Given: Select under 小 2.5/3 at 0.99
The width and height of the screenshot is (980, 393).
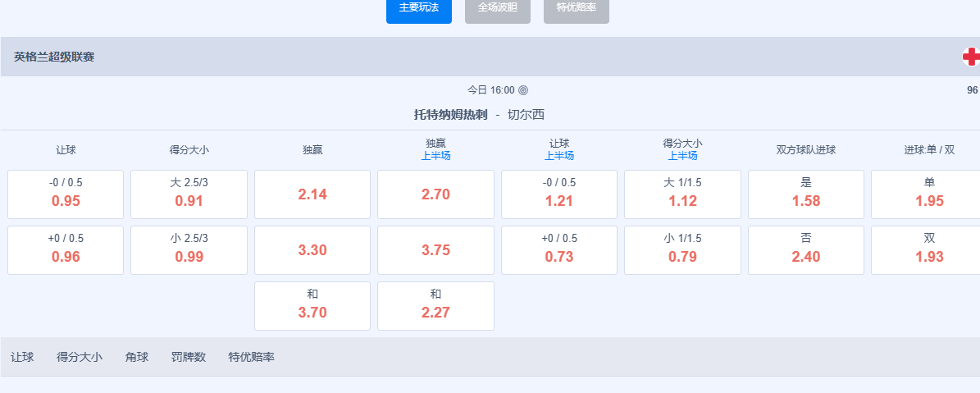Looking at the screenshot, I should point(189,250).
